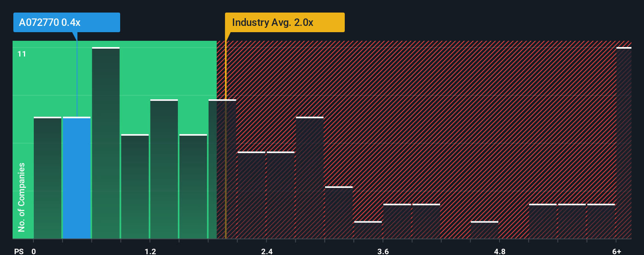Select the 6+ bar at the far right
644x255 pixels.
(624, 143)
